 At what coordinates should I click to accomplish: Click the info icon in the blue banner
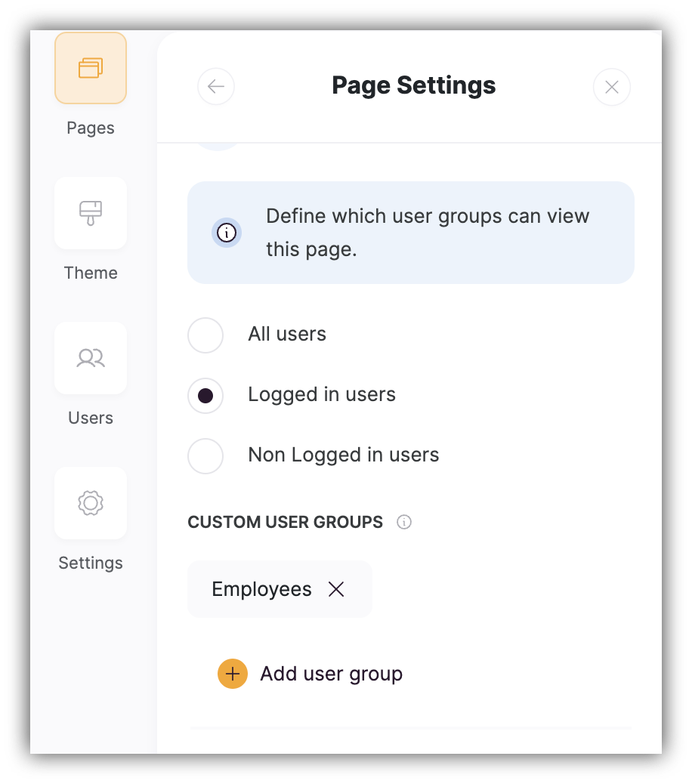[227, 233]
